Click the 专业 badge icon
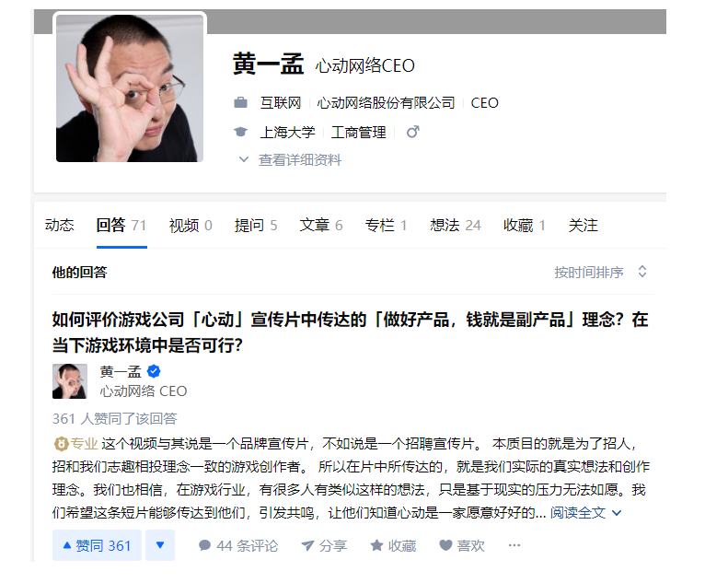Image resolution: width=728 pixels, height=583 pixels. point(61,444)
